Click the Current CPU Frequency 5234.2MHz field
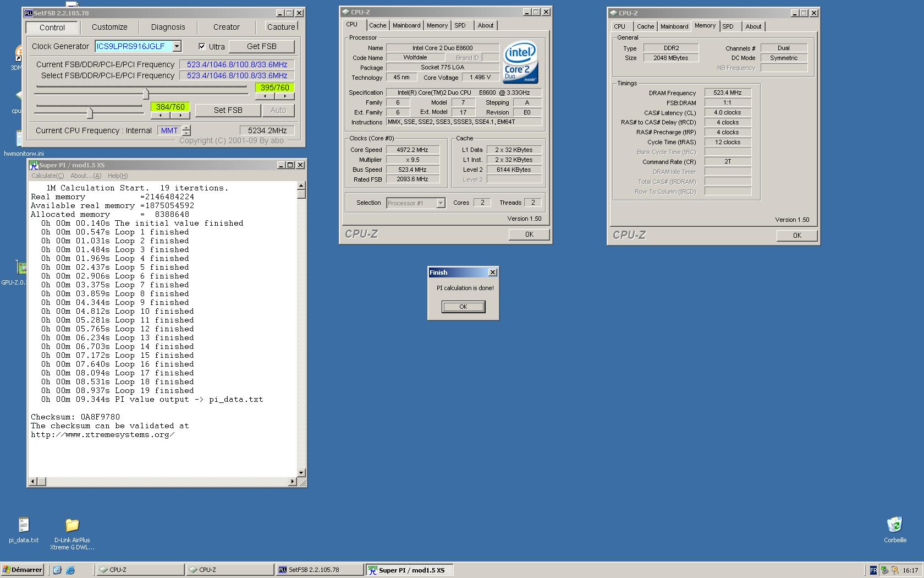 267,130
